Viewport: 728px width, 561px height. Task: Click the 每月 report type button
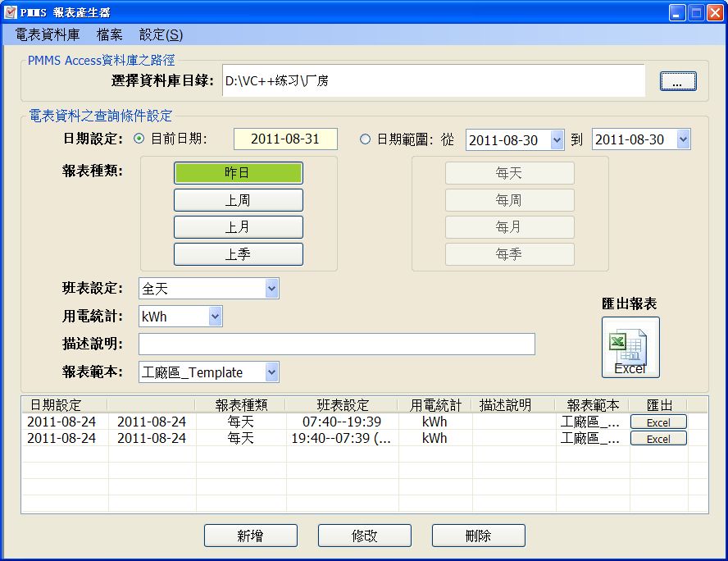(x=509, y=227)
